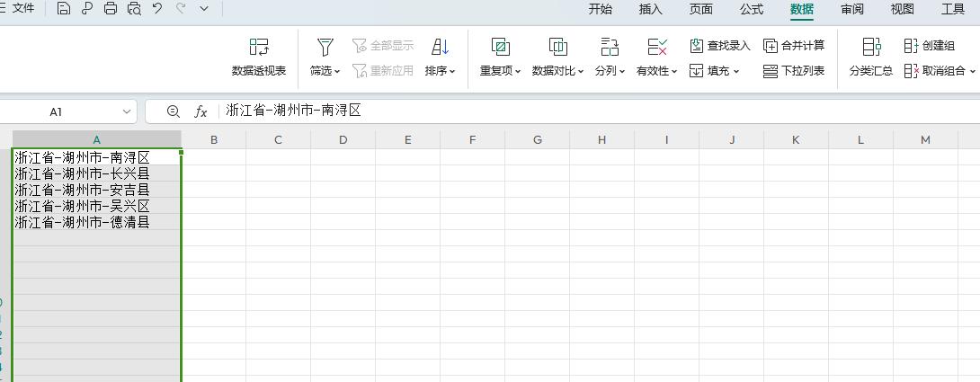
Task: Click the Redo arrow
Action: pos(181,9)
